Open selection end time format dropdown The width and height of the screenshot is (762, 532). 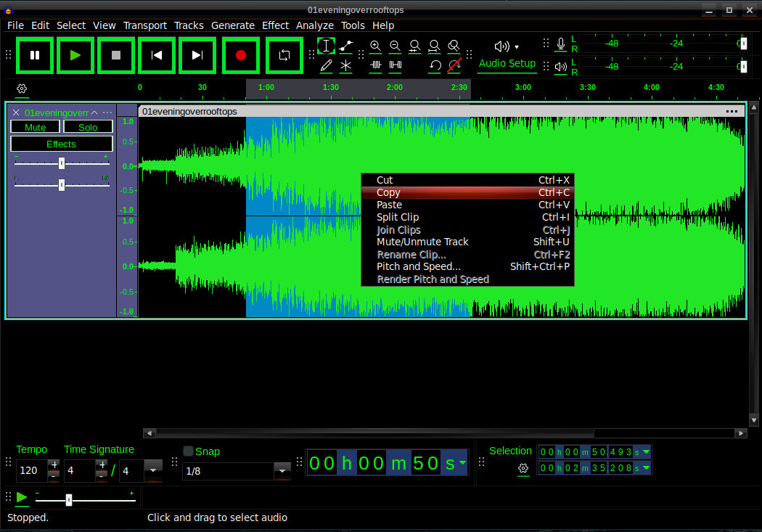646,468
